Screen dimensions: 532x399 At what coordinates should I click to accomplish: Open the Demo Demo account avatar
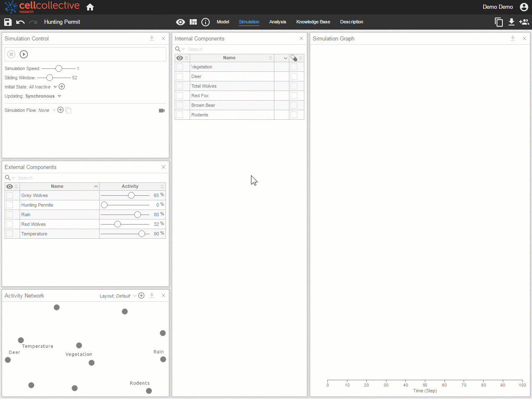[524, 7]
